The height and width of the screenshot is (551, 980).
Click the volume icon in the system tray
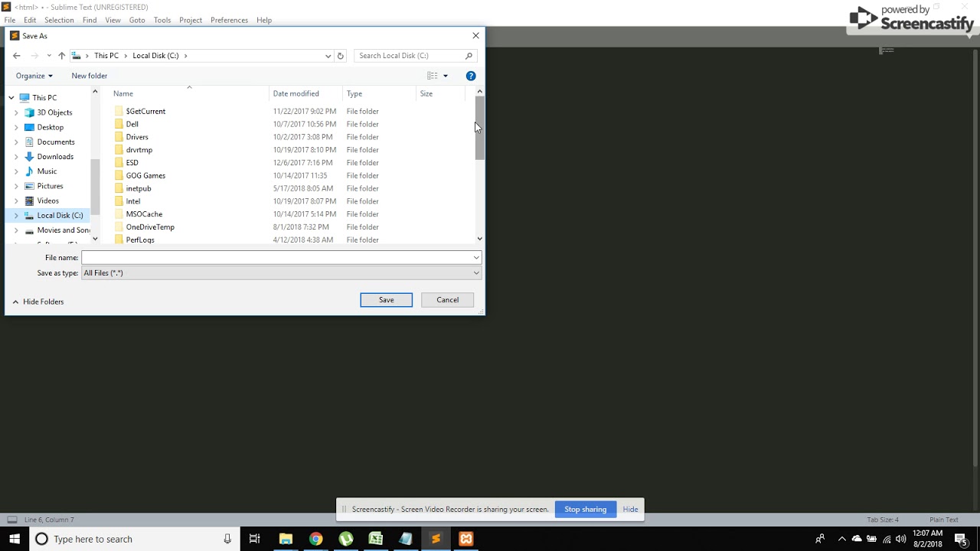coord(900,539)
